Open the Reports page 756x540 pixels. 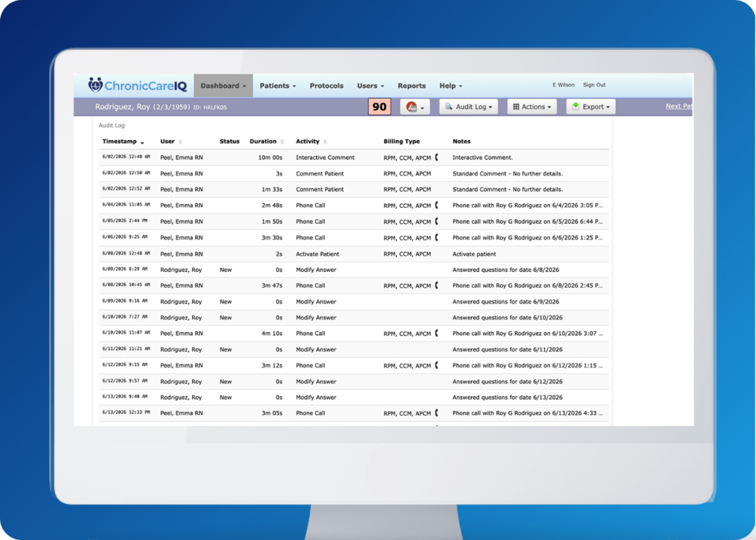(411, 86)
